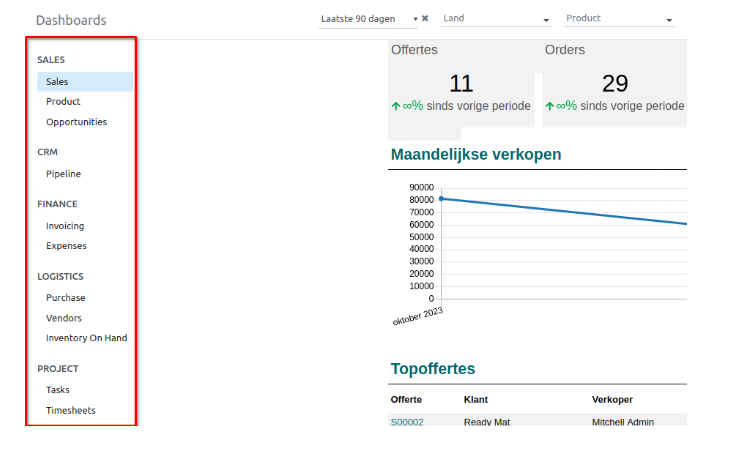Open the CRM Pipeline dashboard

tap(63, 174)
